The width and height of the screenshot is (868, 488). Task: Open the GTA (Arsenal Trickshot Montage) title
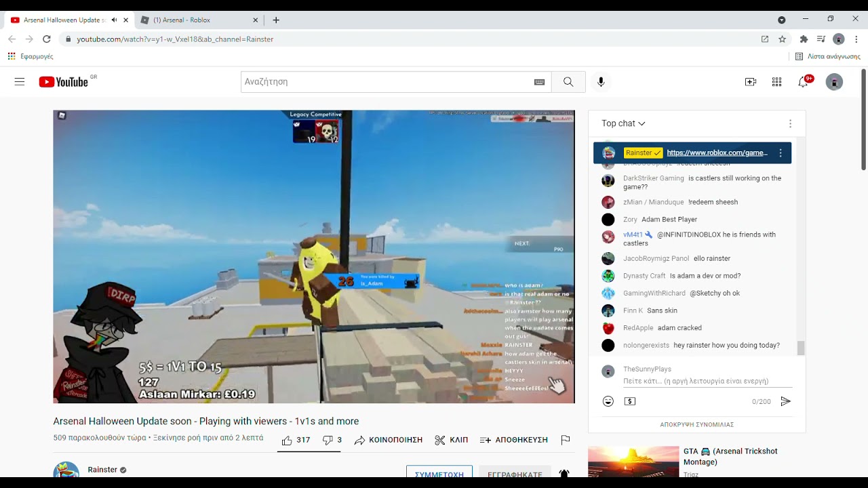730,456
